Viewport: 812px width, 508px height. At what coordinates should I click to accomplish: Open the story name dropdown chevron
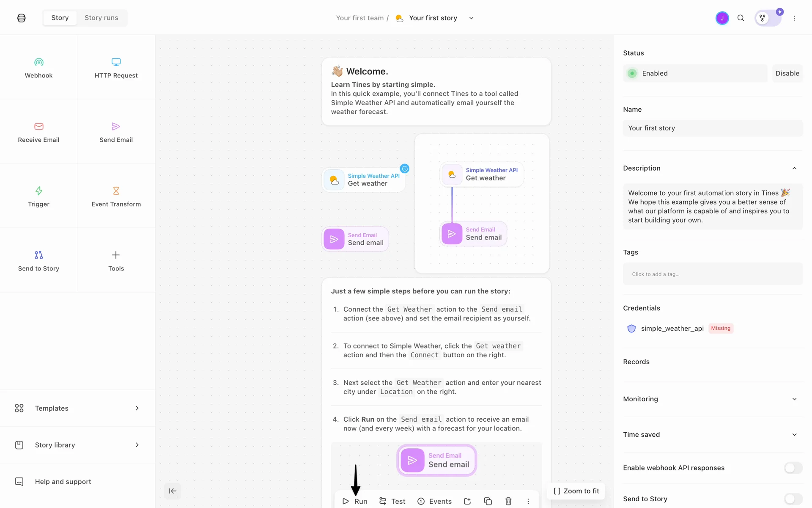tap(471, 18)
